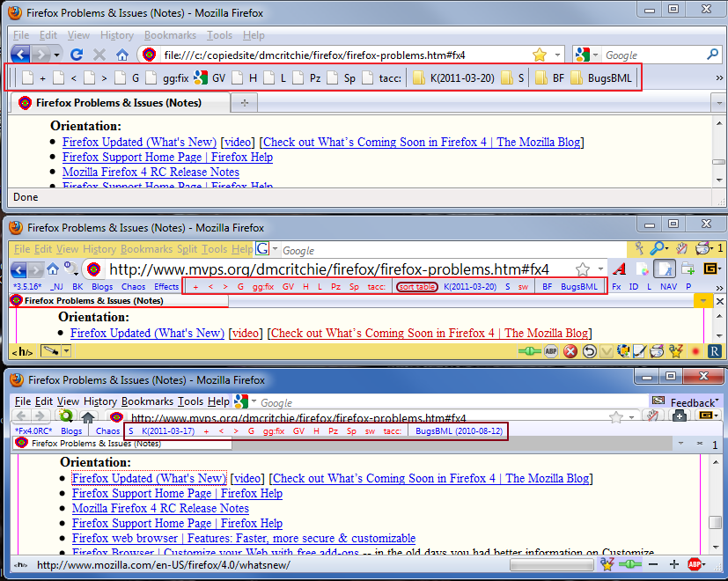728x581 pixels.
Task: Click K(2011-03-17) folder in bottom window
Action: click(168, 431)
